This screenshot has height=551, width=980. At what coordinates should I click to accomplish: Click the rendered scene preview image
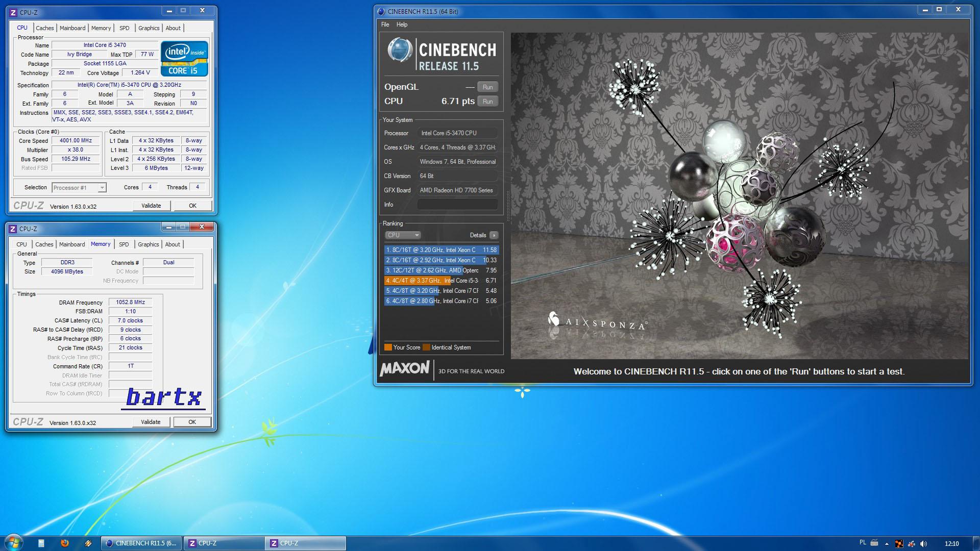point(739,196)
